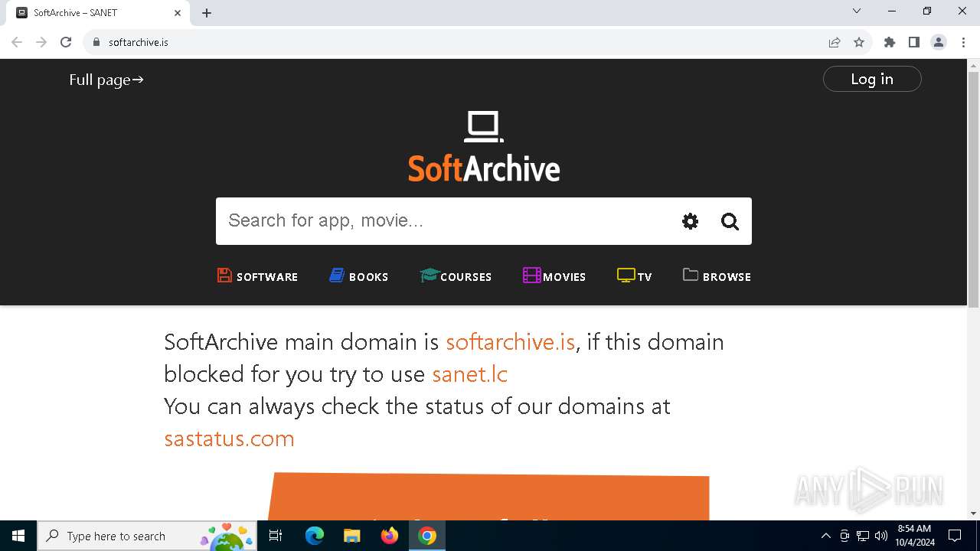Open the Chrome profile avatar

(x=939, y=42)
